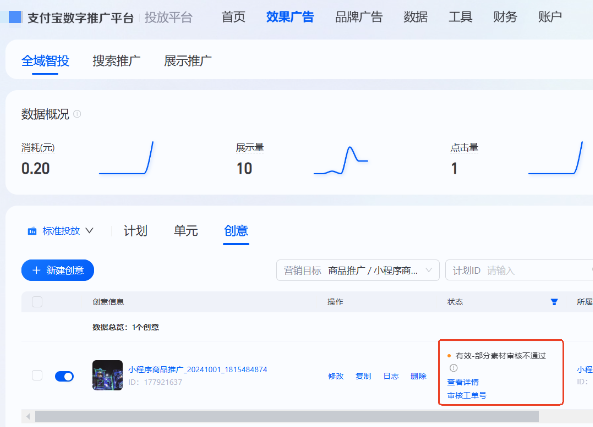
Task: Switch off the creative's enable toggle
Action: (64, 376)
